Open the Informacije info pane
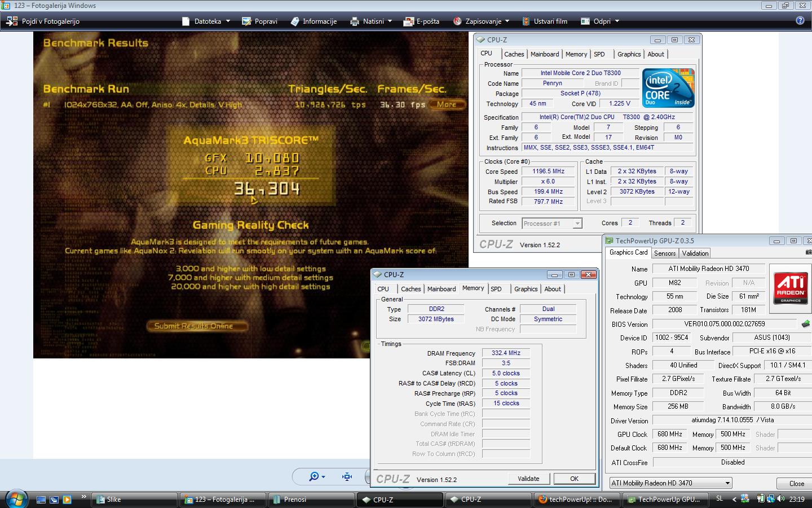 (314, 21)
